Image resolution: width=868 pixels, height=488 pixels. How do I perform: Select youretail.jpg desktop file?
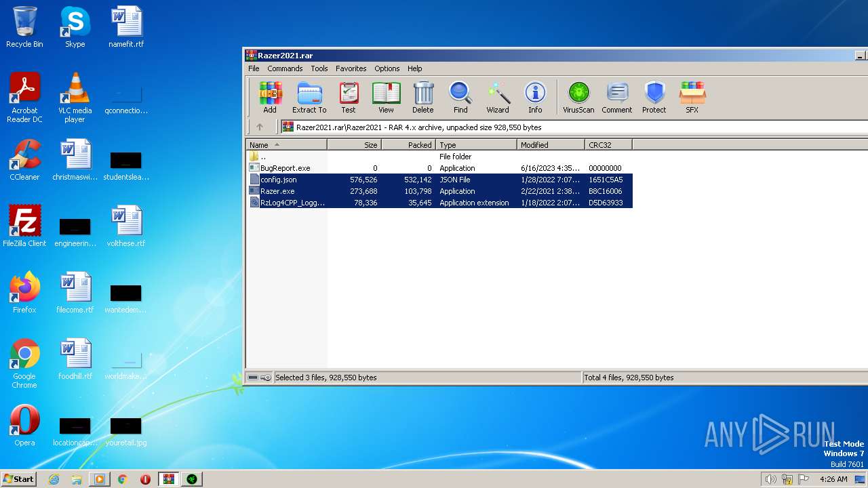pyautogui.click(x=126, y=431)
